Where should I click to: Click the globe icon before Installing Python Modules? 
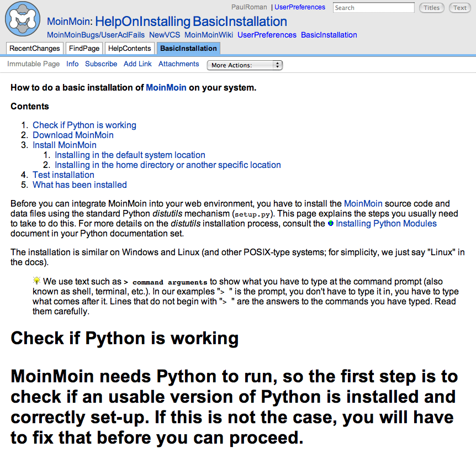pyautogui.click(x=331, y=224)
